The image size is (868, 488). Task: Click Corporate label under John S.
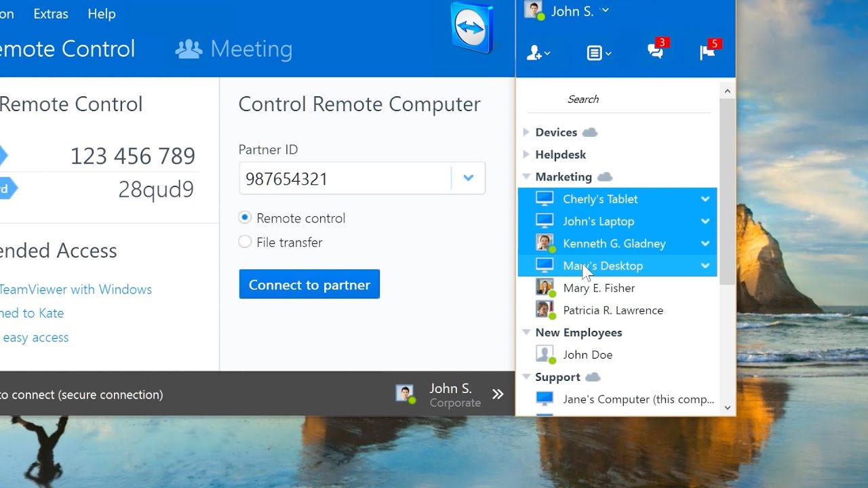pyautogui.click(x=455, y=403)
